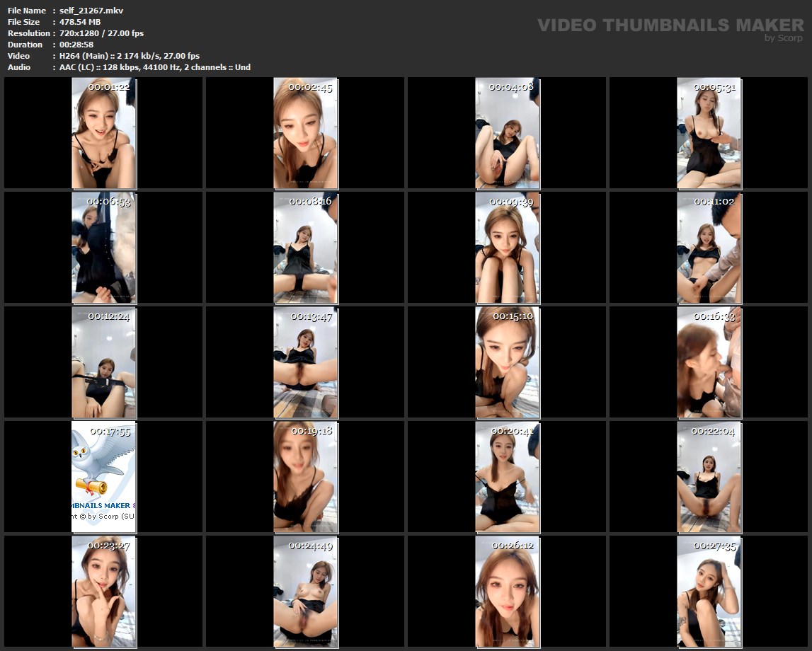
Task: Click the owl logo frame at 00:17:55
Action: 104,477
